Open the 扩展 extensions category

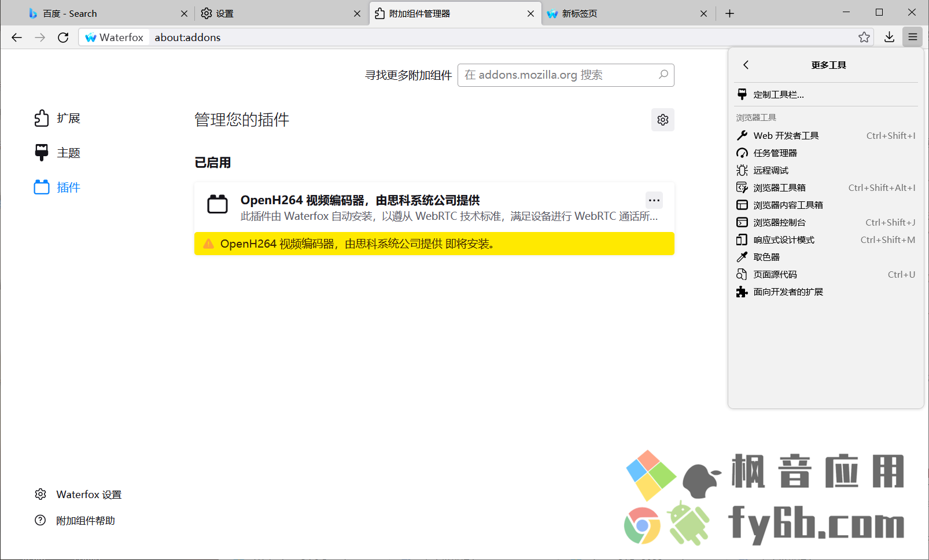tap(57, 119)
